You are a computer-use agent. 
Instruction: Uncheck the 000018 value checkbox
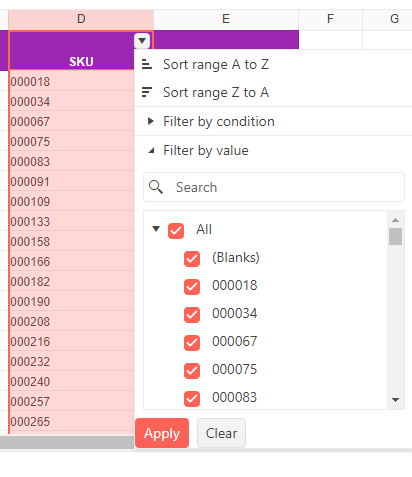tap(192, 287)
